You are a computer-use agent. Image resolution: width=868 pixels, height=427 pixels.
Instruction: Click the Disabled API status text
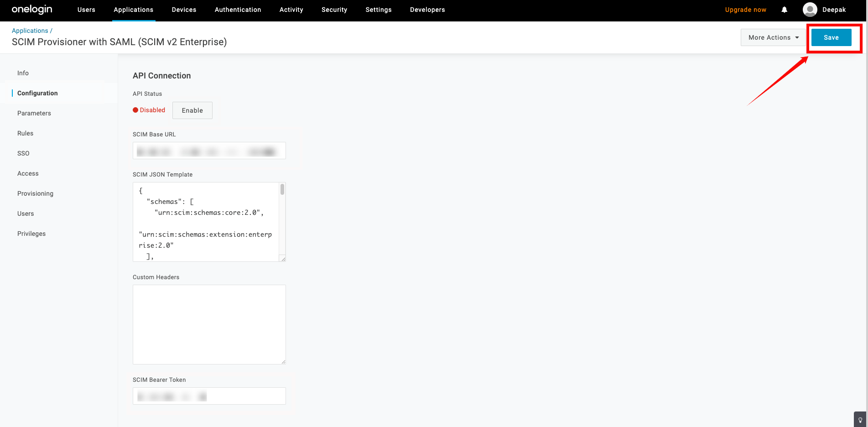[152, 110]
